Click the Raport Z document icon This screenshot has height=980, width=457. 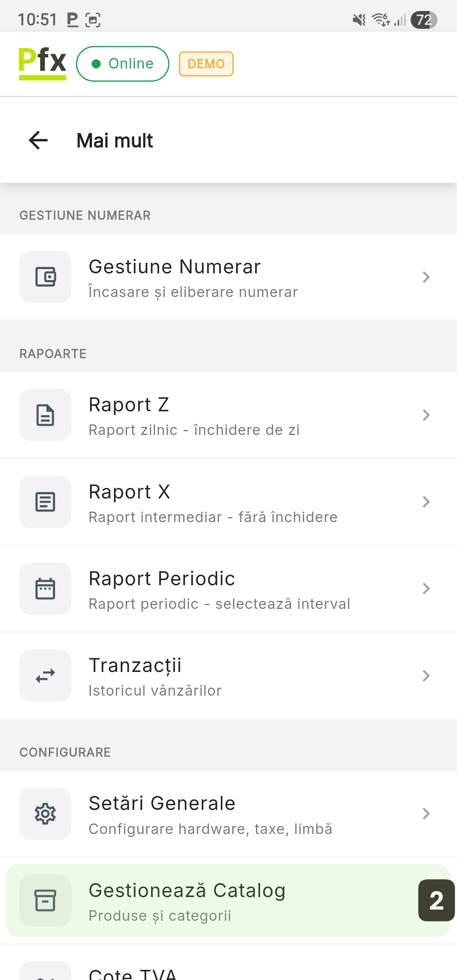(x=45, y=415)
